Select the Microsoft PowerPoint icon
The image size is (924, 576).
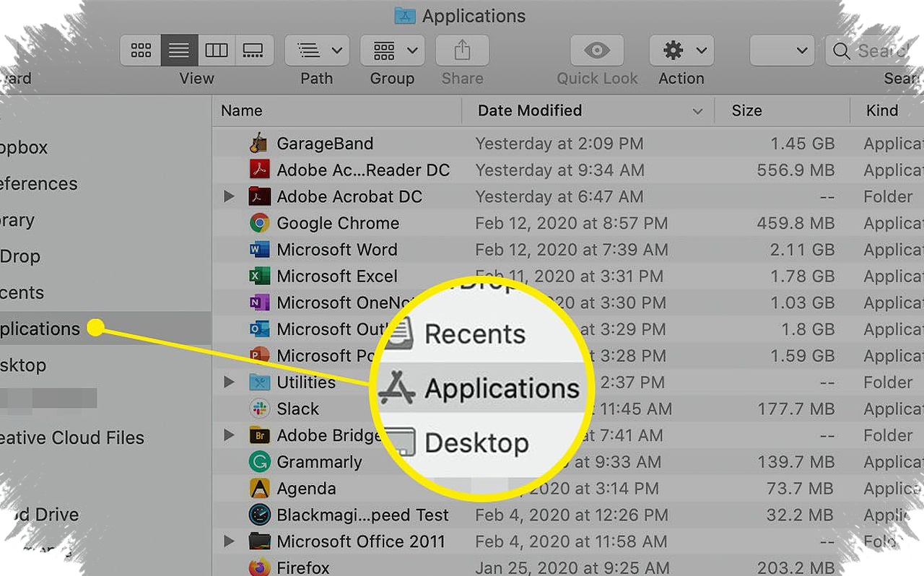coord(259,356)
